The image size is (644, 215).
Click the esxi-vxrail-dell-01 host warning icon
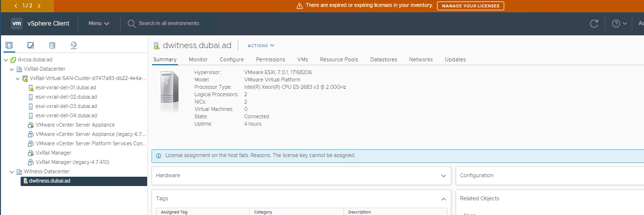tap(31, 88)
